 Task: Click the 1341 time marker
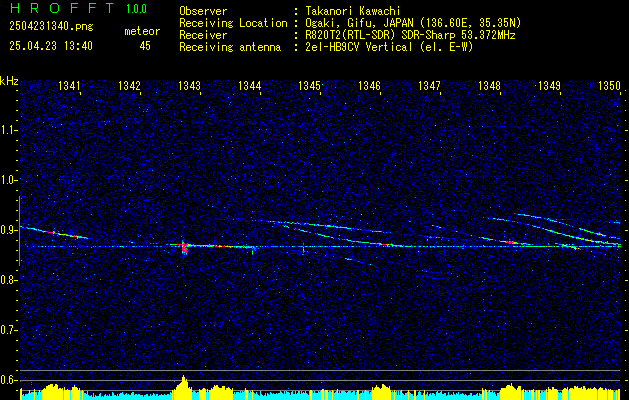pos(69,86)
